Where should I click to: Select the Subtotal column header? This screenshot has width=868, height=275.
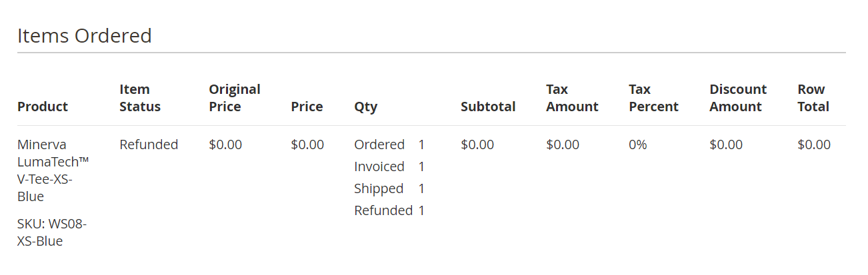[488, 107]
